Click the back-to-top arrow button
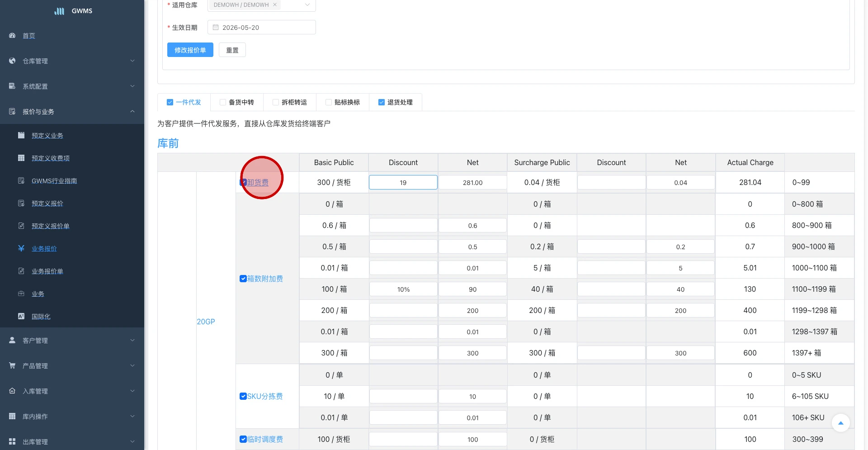The image size is (868, 450). pyautogui.click(x=841, y=423)
